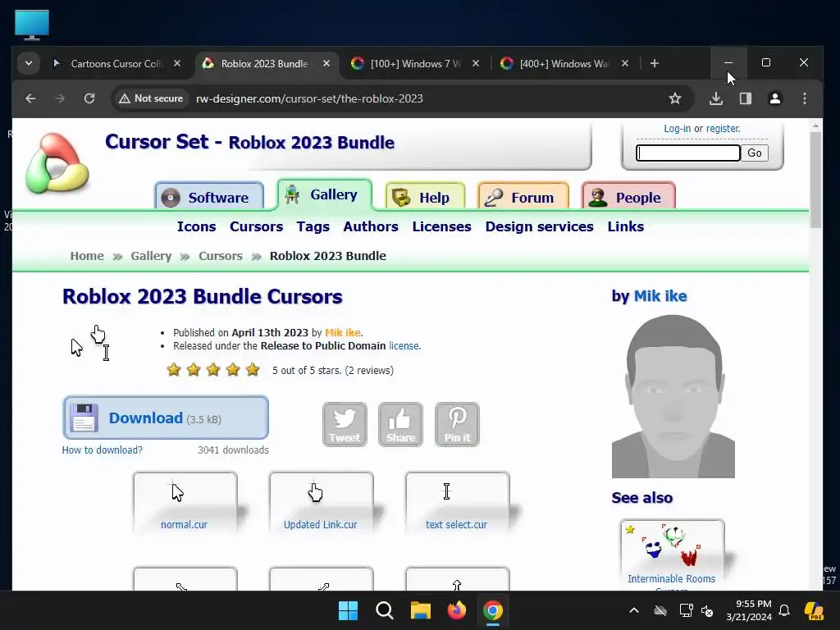Image resolution: width=840 pixels, height=630 pixels.
Task: Share via the Tweet button
Action: (x=345, y=424)
